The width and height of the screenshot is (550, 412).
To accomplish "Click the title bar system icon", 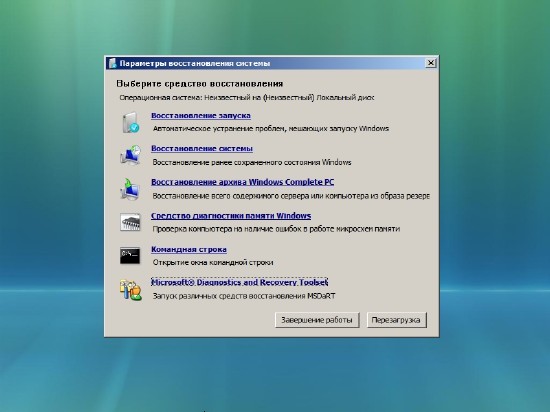I will [112, 63].
